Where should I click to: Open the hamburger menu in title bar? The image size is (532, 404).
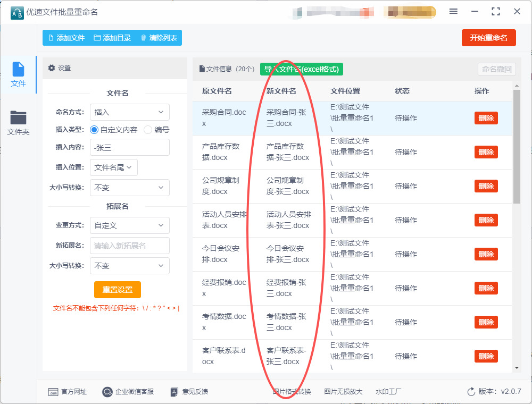click(x=453, y=11)
